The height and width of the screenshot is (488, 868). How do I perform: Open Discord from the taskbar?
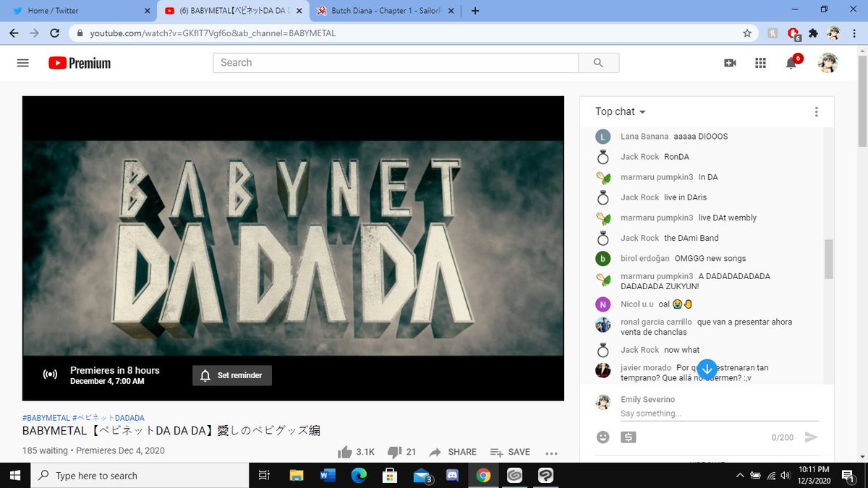[x=453, y=475]
